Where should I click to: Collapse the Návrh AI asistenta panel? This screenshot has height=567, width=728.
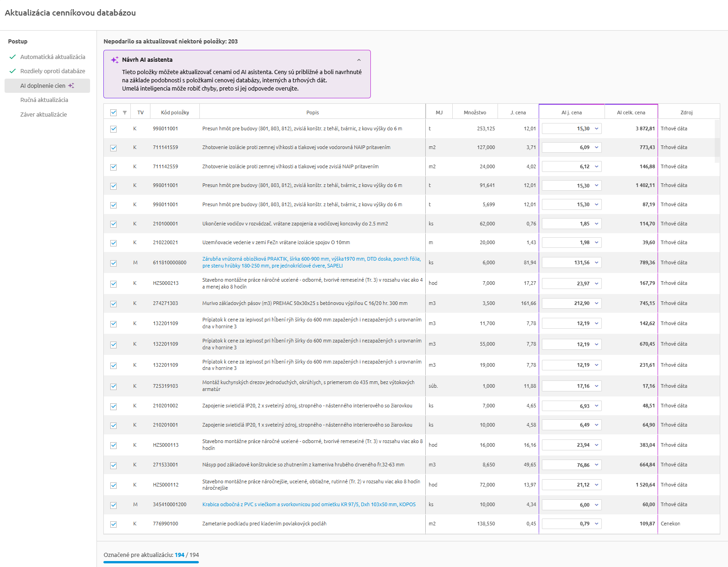click(x=359, y=60)
